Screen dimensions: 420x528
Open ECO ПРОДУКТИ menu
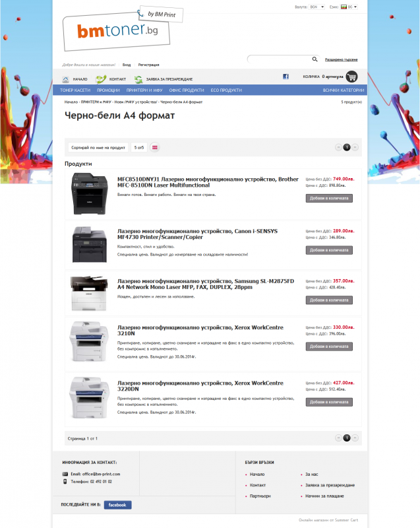coord(226,90)
